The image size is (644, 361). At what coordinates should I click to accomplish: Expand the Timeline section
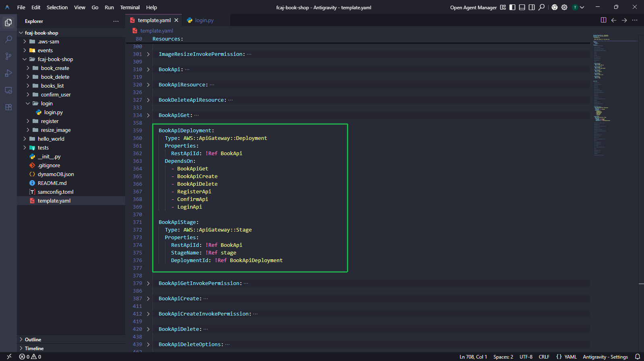click(71, 349)
